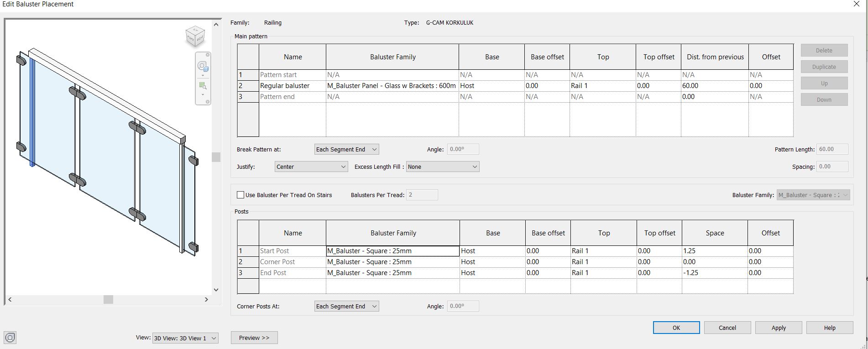Viewport: 868px width, 349px height.
Task: Open the Justify dropdown set to Center
Action: tap(311, 167)
